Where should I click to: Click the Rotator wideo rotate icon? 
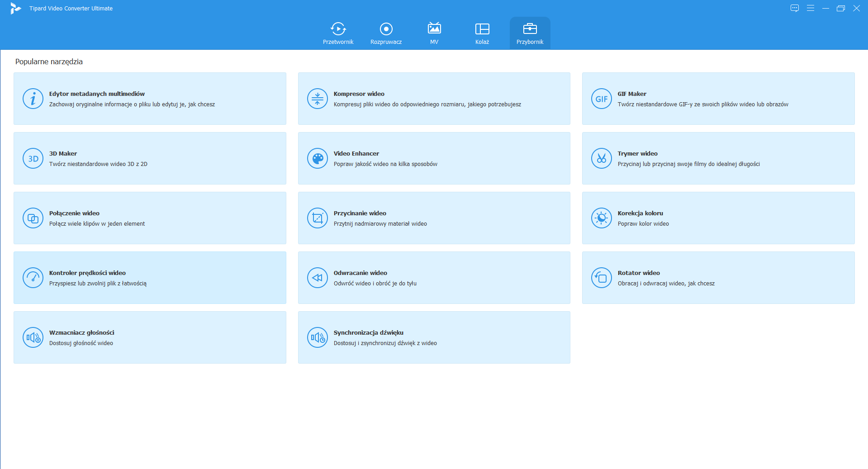[602, 278]
